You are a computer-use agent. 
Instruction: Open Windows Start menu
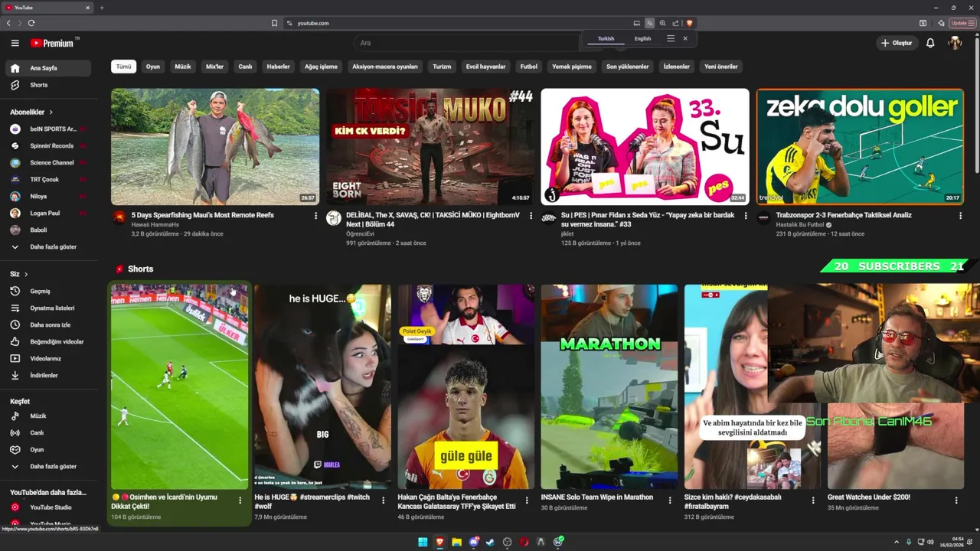coord(423,542)
